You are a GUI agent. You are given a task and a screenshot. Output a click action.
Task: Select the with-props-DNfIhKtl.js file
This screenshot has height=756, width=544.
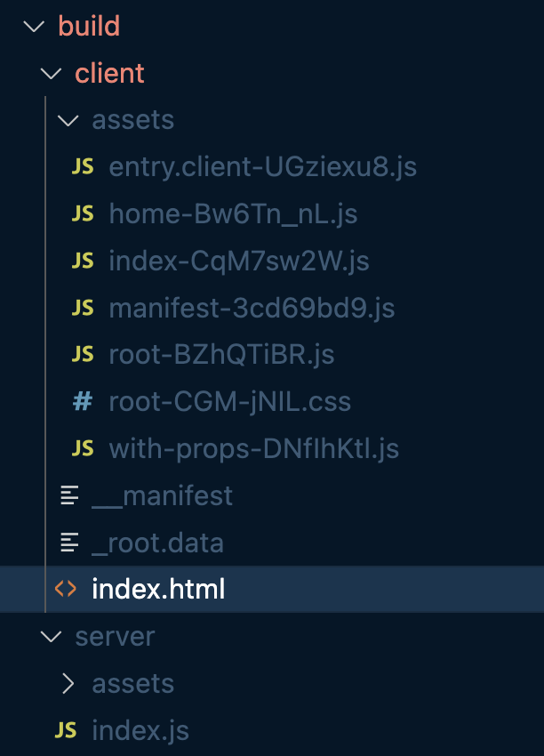click(253, 448)
